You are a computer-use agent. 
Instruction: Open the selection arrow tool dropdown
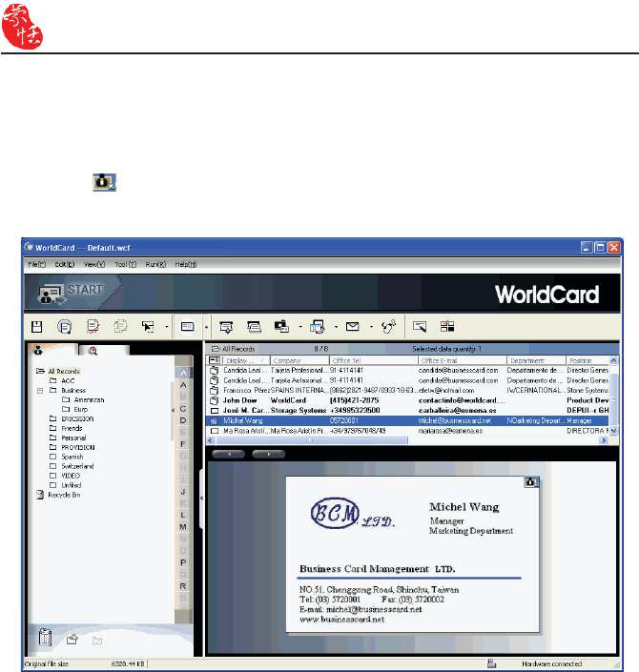[x=167, y=328]
